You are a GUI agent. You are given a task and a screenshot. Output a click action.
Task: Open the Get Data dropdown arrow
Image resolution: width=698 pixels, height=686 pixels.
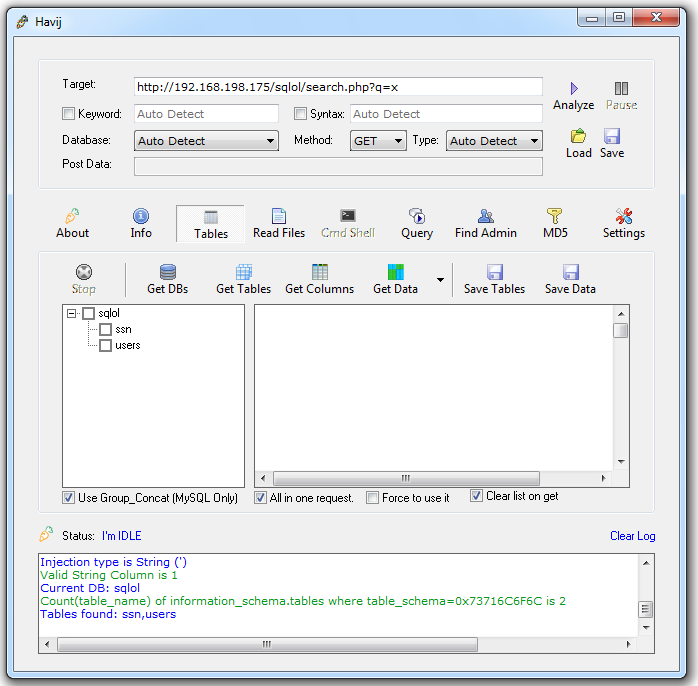click(440, 280)
